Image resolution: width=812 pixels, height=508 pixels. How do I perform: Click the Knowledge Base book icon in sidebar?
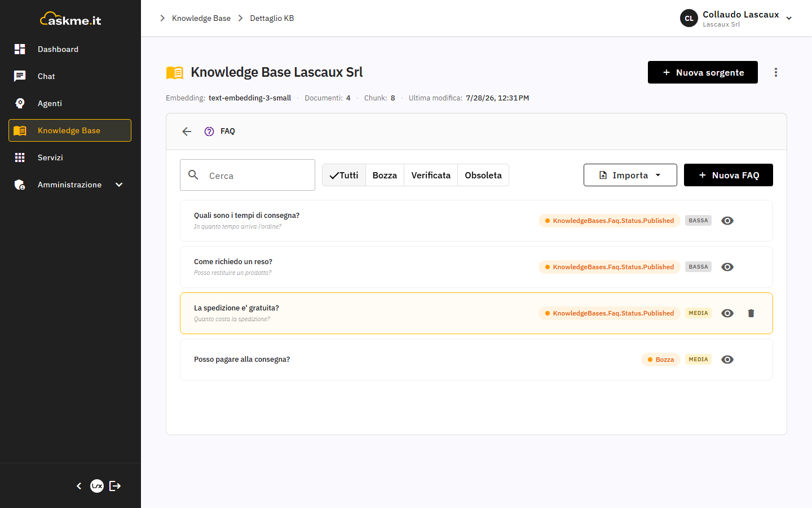[x=20, y=130]
